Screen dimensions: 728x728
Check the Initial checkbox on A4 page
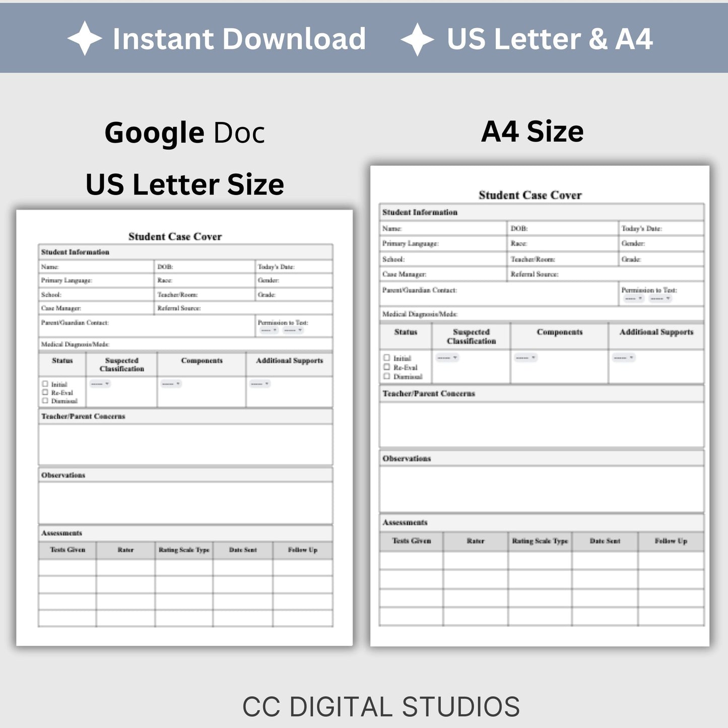point(386,358)
